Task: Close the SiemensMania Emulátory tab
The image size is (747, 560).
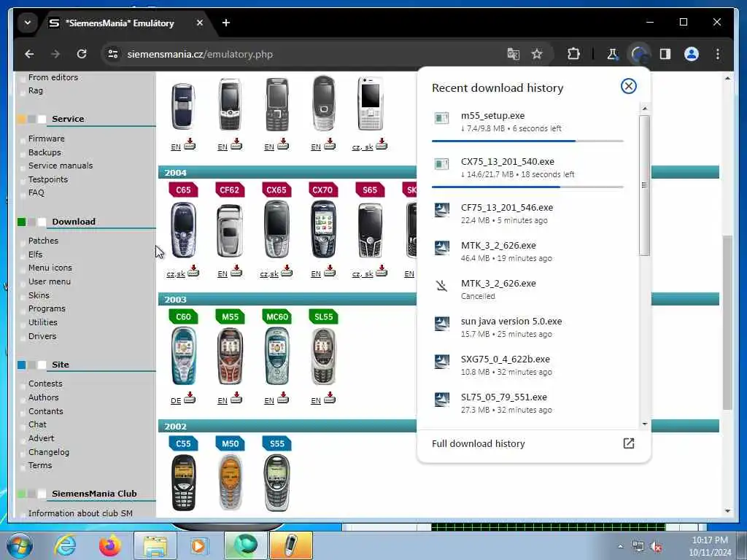Action: (200, 23)
